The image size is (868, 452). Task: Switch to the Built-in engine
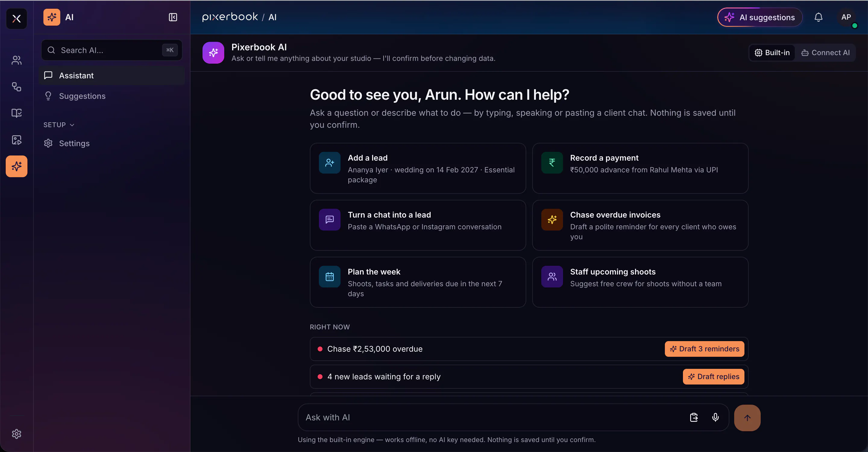coord(772,52)
